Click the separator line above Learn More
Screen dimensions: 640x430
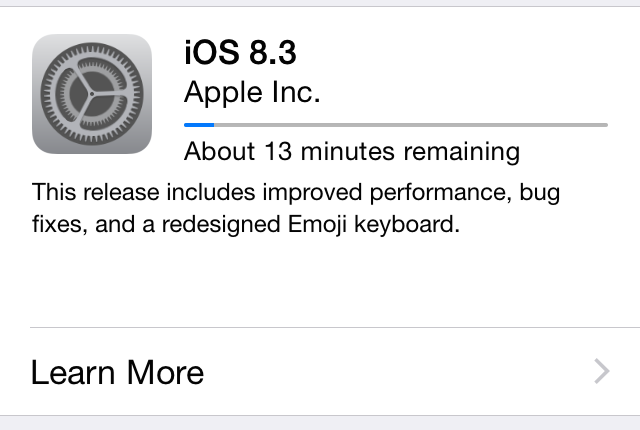[x=335, y=327]
